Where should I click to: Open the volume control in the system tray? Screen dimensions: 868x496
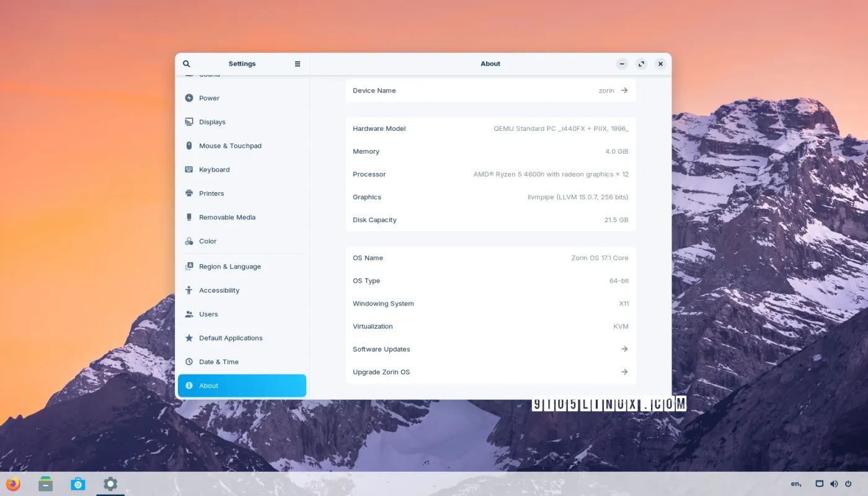tap(834, 484)
